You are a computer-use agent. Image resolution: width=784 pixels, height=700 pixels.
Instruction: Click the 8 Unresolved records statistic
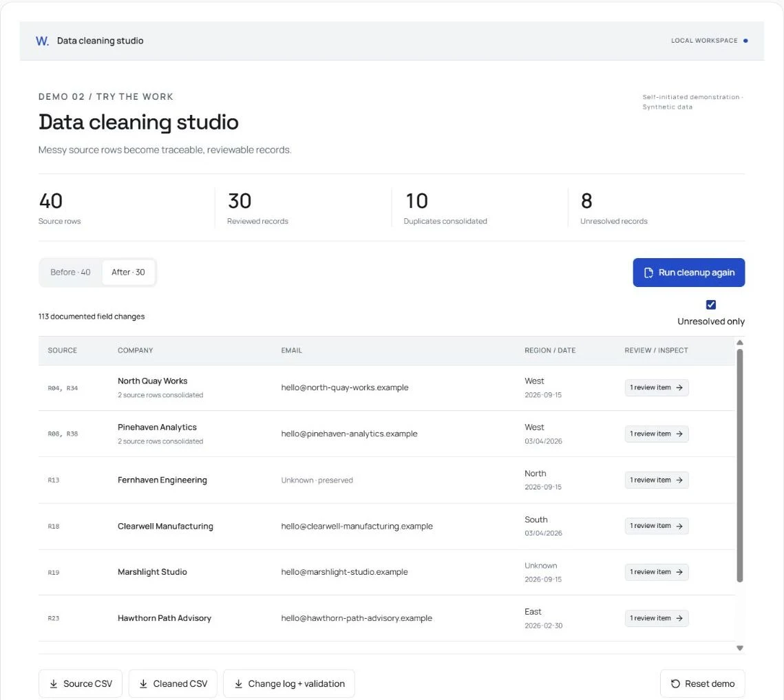(613, 209)
